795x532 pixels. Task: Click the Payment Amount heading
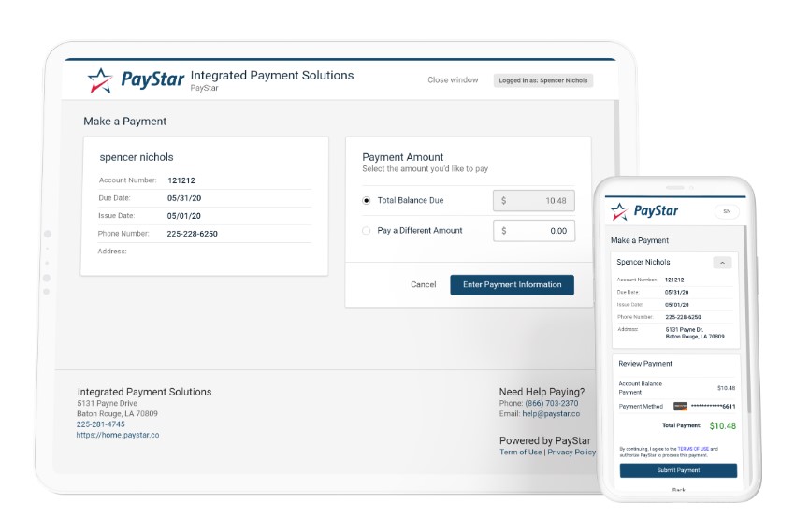pyautogui.click(x=402, y=157)
